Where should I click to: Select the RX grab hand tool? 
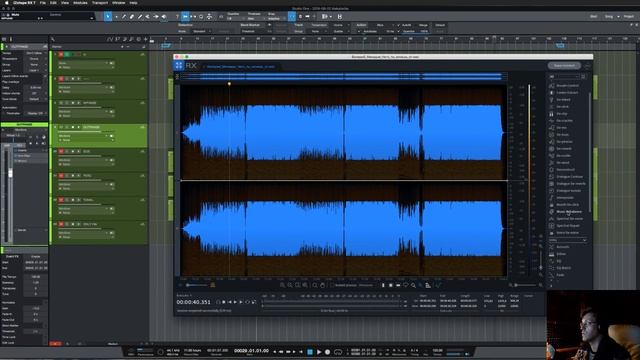[x=322, y=285]
